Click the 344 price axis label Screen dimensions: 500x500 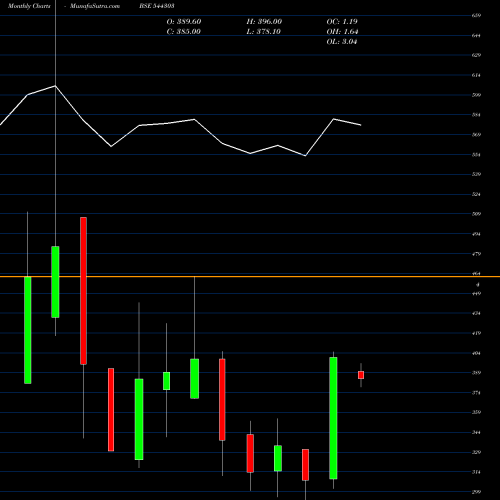click(x=476, y=433)
